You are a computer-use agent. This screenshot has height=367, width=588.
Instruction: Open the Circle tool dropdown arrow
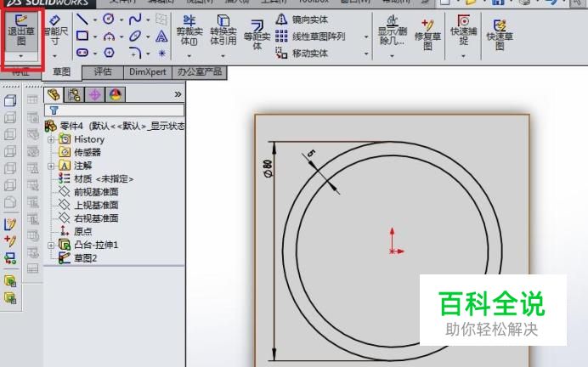click(122, 20)
